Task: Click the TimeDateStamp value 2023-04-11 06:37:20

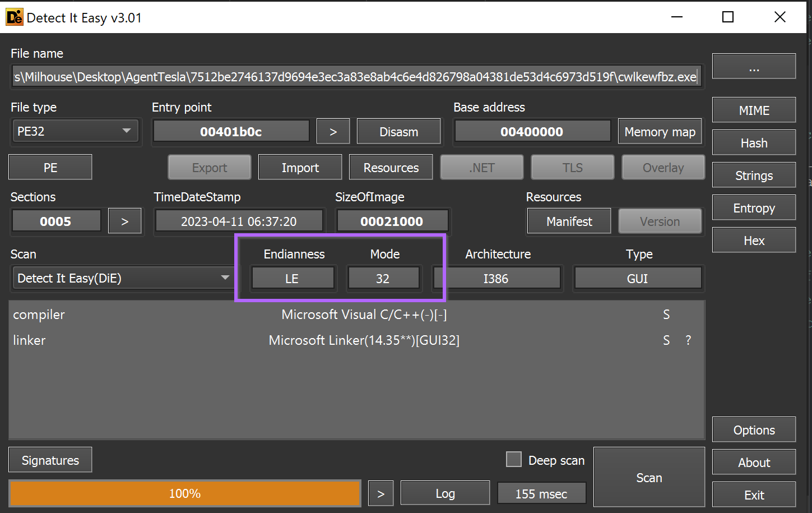Action: (x=239, y=221)
